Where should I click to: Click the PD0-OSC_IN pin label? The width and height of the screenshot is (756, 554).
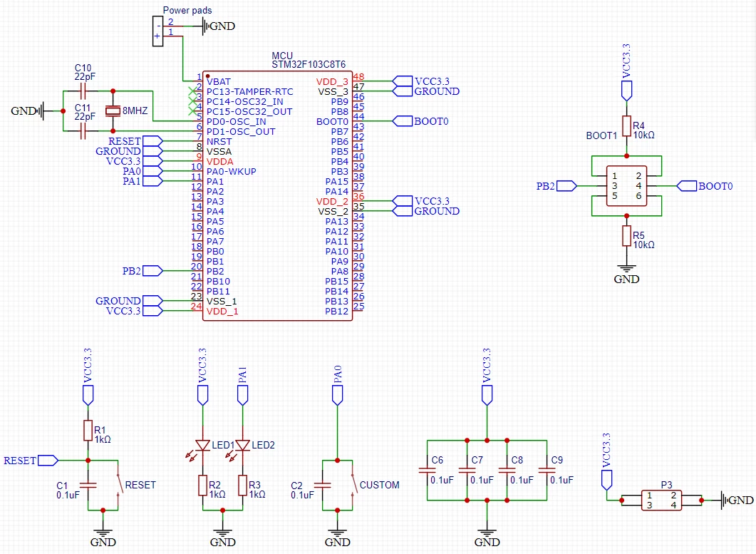pyautogui.click(x=237, y=122)
